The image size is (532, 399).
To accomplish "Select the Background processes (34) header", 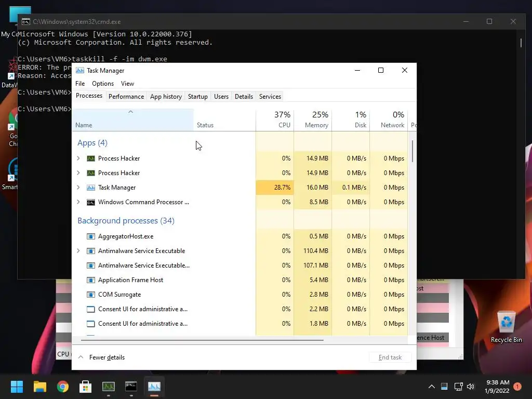I will tap(126, 220).
